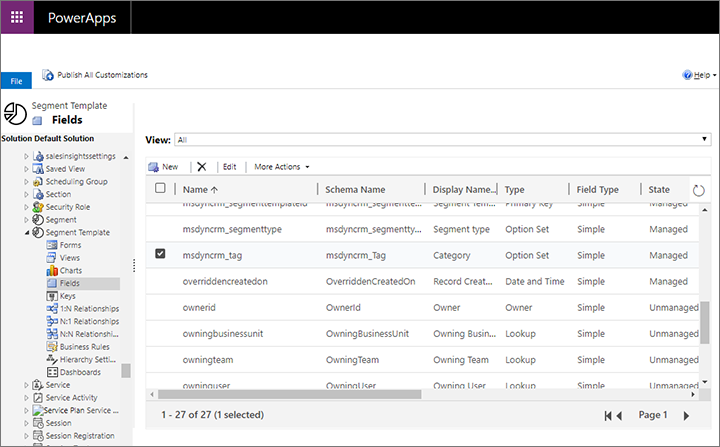Select the N:1 Relationships icon
The width and height of the screenshot is (720, 447).
[x=52, y=321]
